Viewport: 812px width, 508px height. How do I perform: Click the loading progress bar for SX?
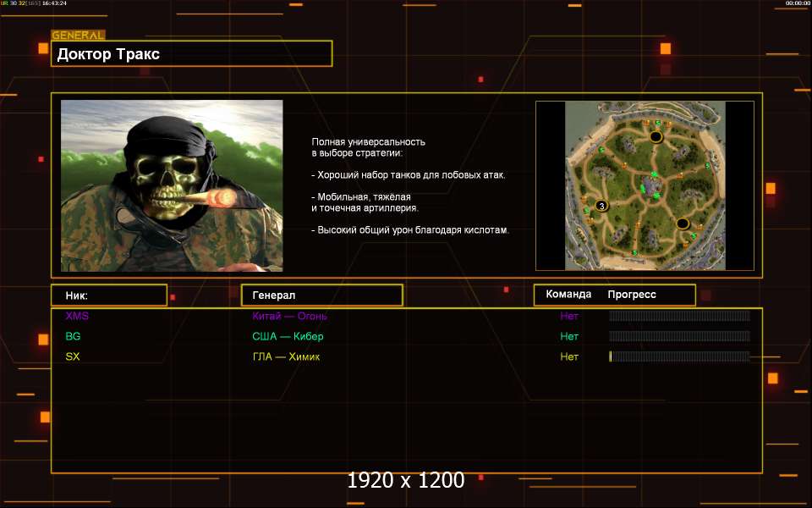click(x=679, y=356)
